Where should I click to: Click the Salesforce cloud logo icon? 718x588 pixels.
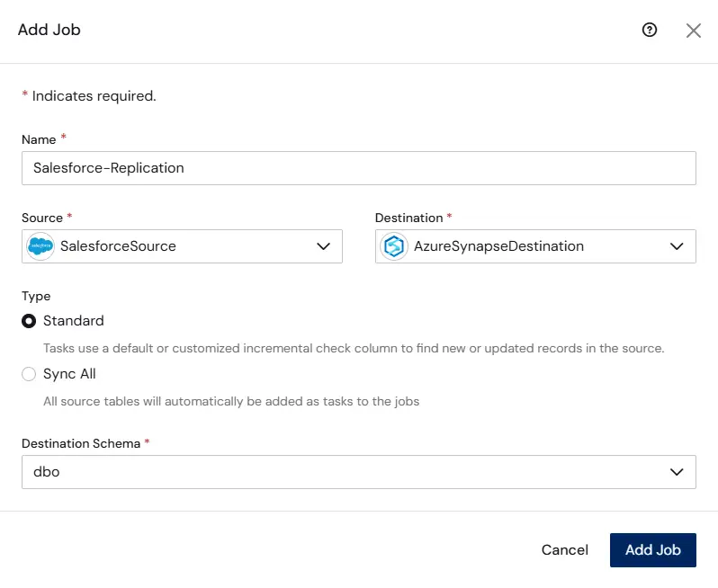click(40, 246)
